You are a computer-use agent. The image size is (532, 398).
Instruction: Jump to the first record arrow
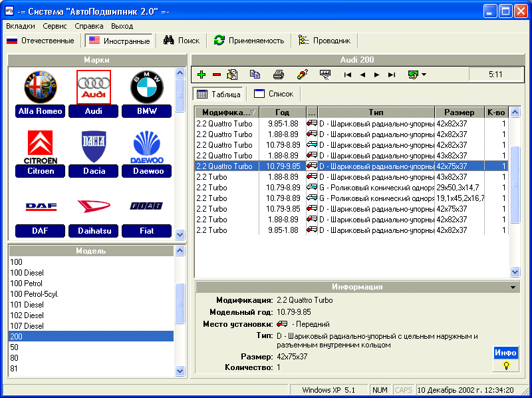tap(347, 75)
